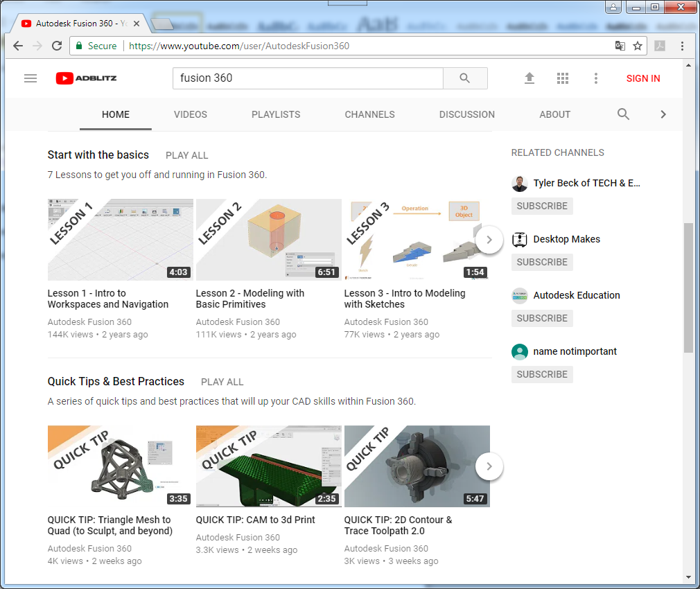This screenshot has height=589, width=700.
Task: Open Start with the basics playlist title
Action: pos(98,155)
